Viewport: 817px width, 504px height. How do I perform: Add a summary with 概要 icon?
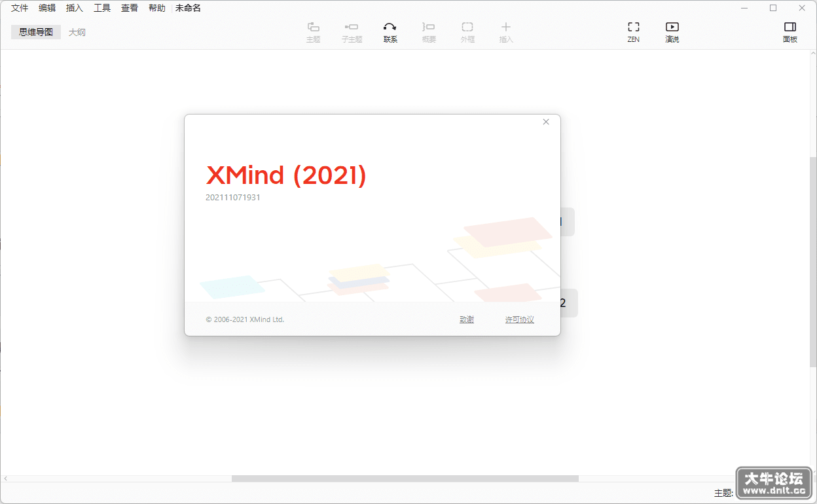(429, 32)
